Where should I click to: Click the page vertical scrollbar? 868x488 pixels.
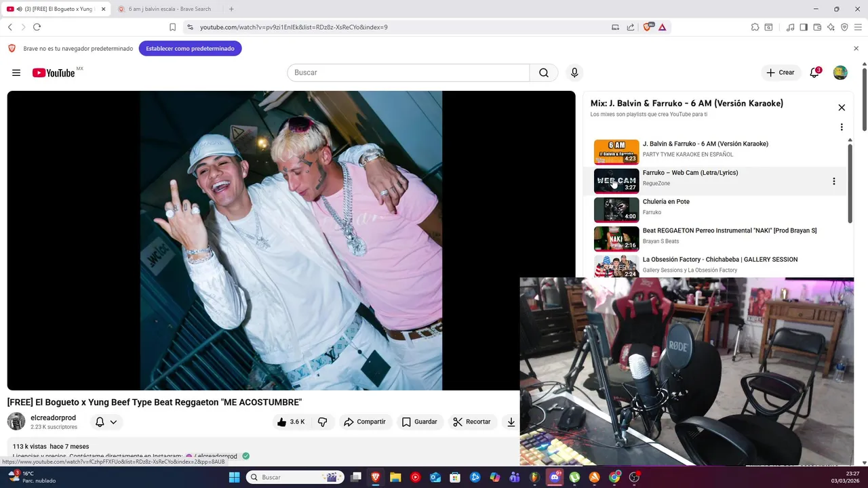865,99
